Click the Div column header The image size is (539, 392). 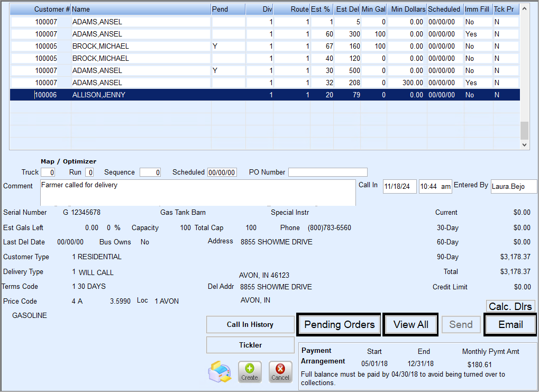(x=260, y=10)
